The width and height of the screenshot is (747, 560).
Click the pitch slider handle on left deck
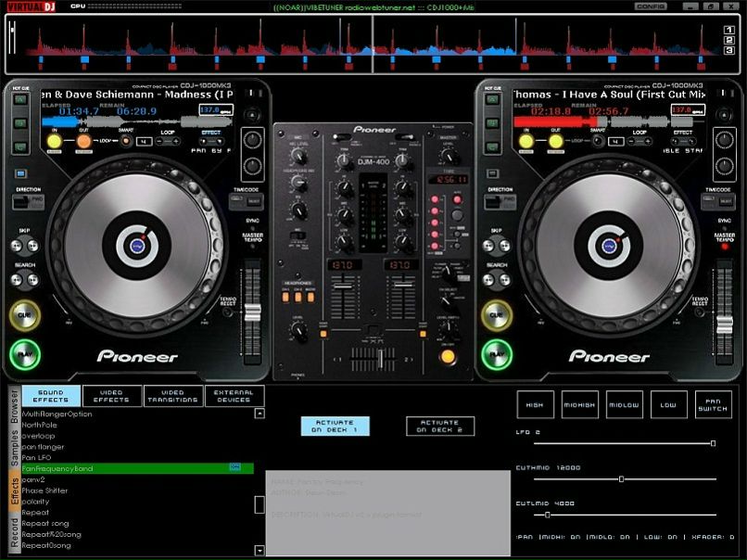[252, 313]
